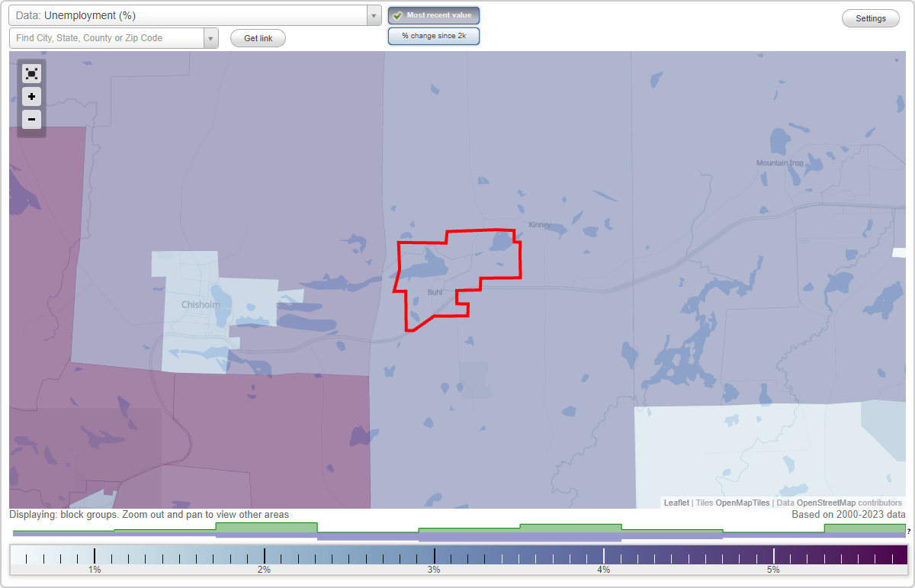Expand the location search dropdown
This screenshot has width=915, height=588.
tap(212, 37)
